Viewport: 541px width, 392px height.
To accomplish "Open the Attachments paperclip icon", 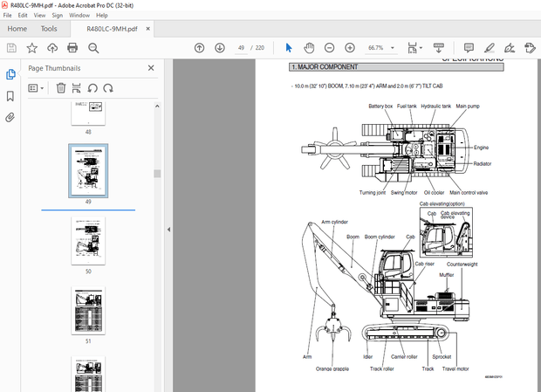I will 10,118.
